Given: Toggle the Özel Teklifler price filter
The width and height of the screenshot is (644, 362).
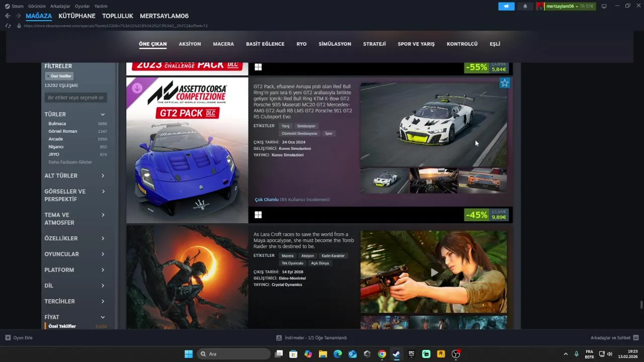Looking at the screenshot, I should coord(75,326).
